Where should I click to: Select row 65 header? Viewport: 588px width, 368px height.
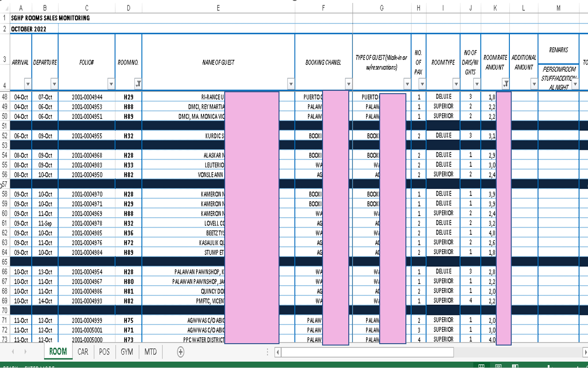click(5, 262)
